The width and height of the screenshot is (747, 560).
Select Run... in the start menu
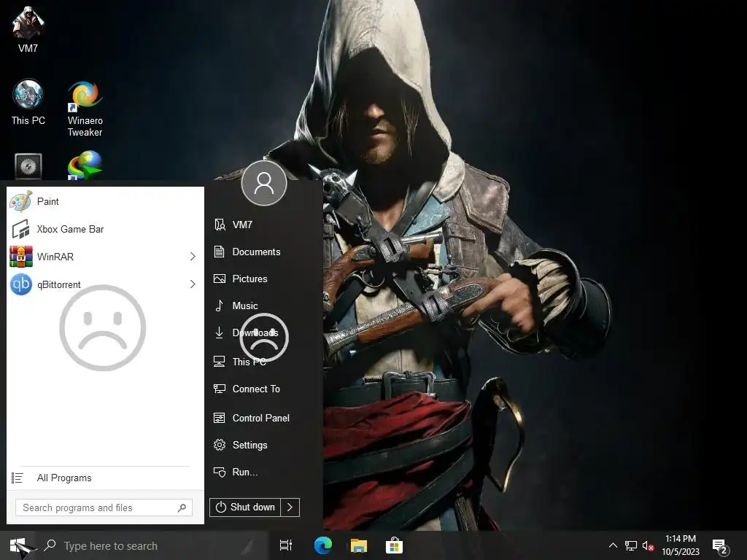(264, 472)
